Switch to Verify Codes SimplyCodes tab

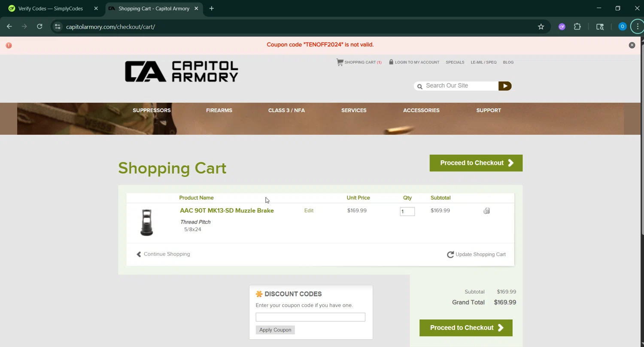(x=51, y=8)
